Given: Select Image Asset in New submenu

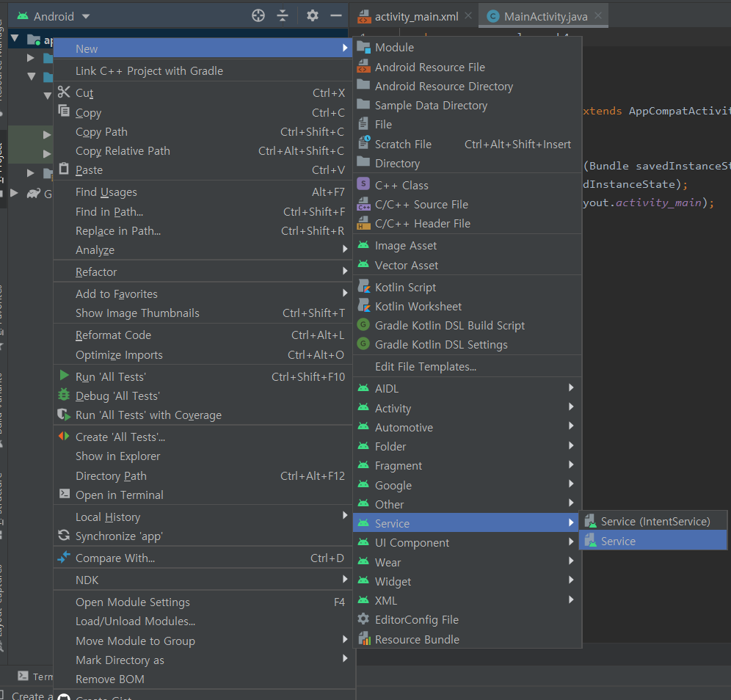Looking at the screenshot, I should [x=467, y=246].
